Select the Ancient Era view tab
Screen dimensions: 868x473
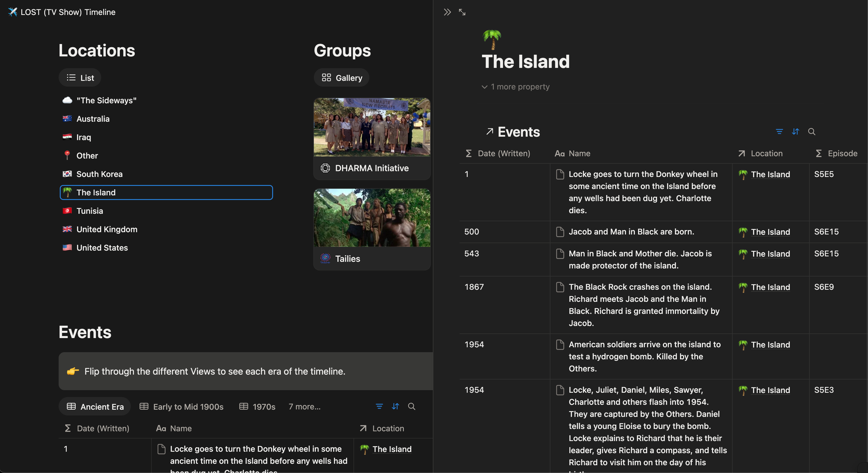click(x=95, y=407)
